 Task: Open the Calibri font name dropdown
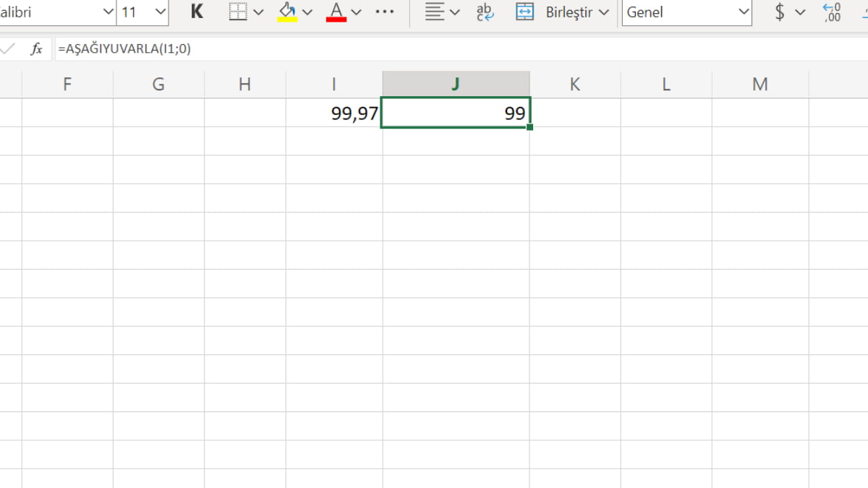pyautogui.click(x=109, y=12)
